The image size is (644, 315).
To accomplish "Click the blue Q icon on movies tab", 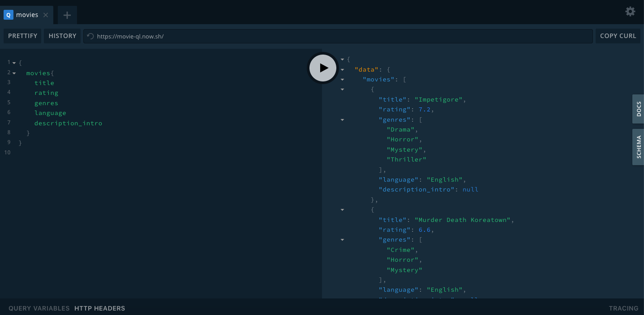I will [8, 15].
